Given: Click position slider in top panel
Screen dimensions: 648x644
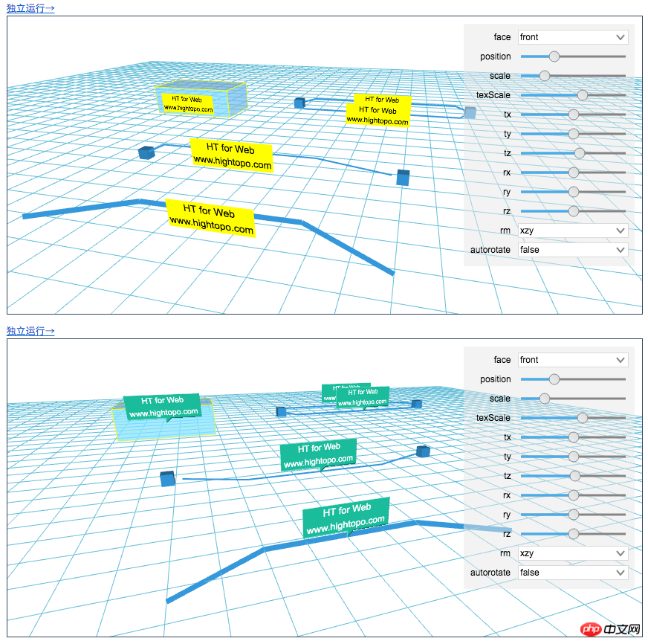Looking at the screenshot, I should tap(573, 57).
